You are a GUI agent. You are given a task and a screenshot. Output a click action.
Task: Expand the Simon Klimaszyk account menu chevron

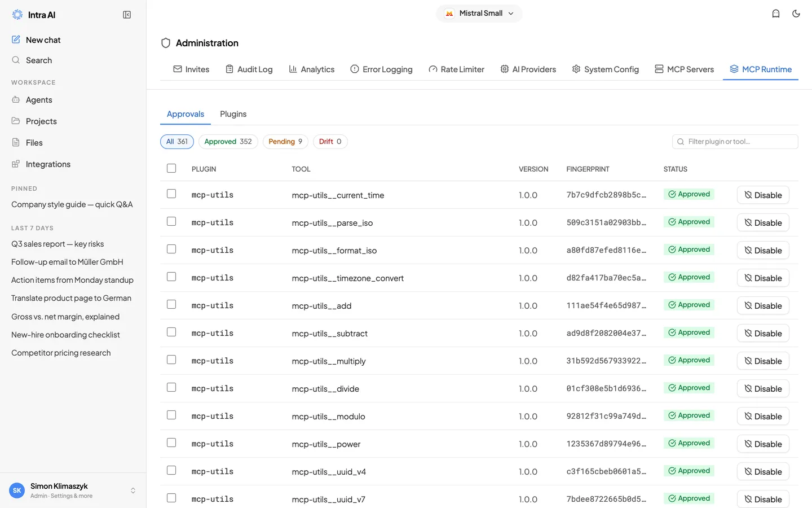[x=133, y=491]
